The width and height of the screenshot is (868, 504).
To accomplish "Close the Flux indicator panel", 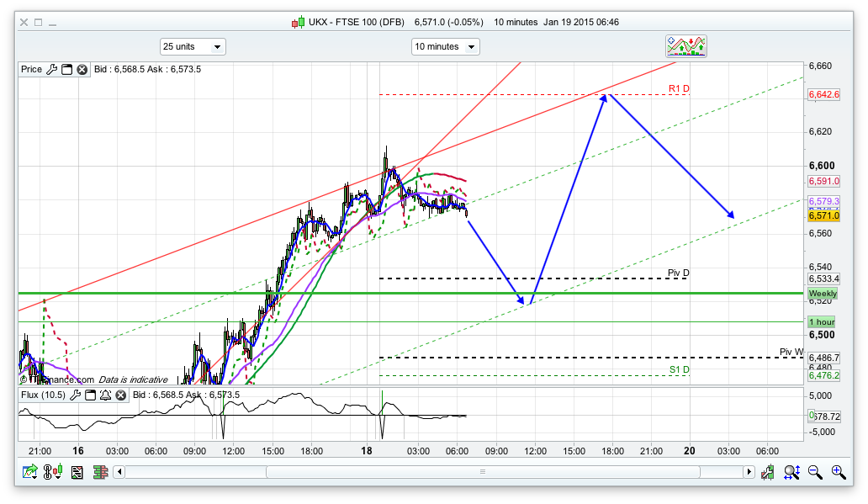I will [x=120, y=395].
